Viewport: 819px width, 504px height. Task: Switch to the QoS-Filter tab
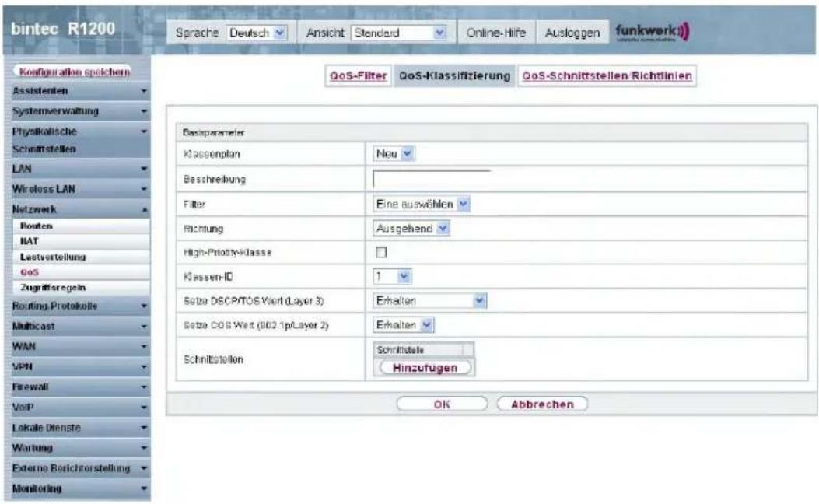(358, 75)
